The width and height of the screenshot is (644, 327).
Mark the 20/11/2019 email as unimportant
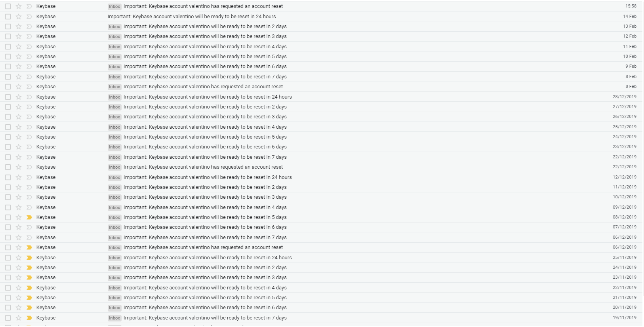click(29, 307)
